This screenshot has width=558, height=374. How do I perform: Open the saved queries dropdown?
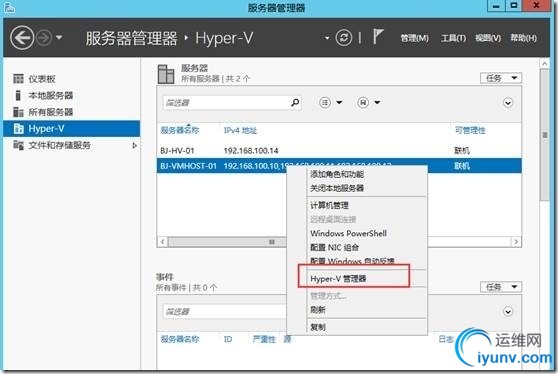(369, 103)
